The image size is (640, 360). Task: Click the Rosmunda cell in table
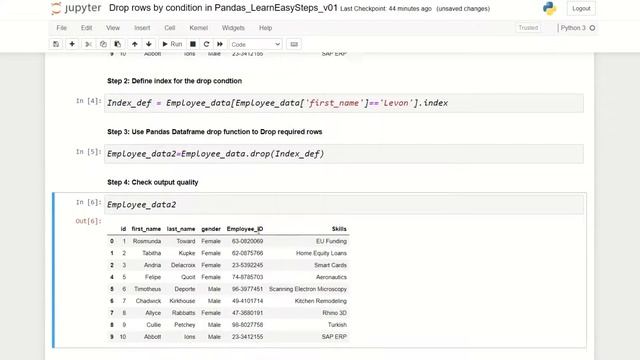(147, 241)
